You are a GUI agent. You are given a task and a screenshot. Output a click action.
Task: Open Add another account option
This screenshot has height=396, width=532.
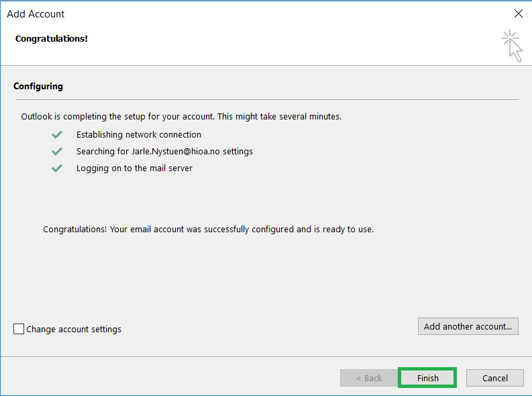pos(468,326)
